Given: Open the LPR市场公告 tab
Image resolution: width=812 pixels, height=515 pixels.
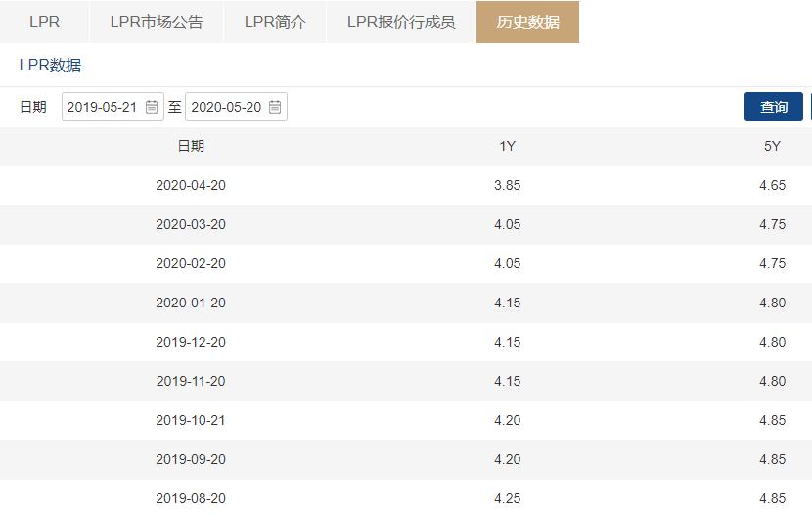Looking at the screenshot, I should (157, 22).
